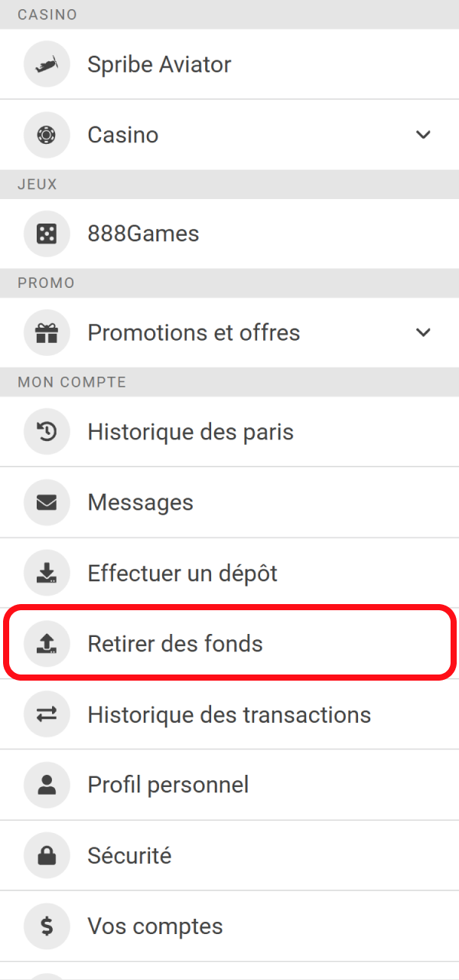Select Effectuer un dépôt menu entry
This screenshot has width=459, height=980.
182,573
